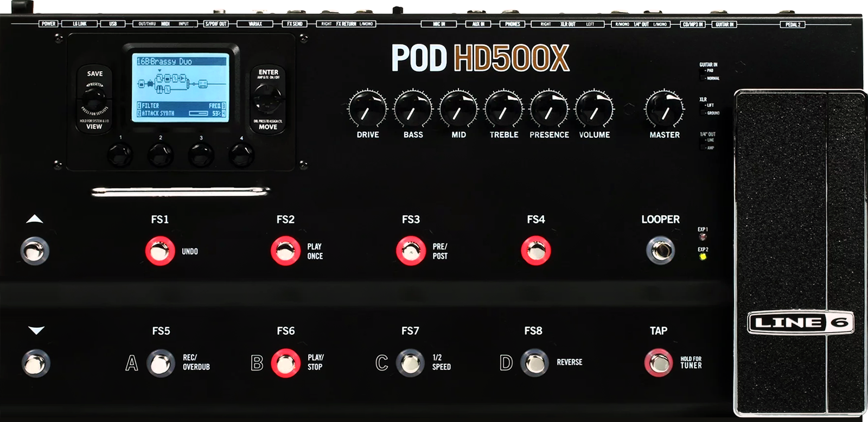Click the PHONES jack label
868x422 pixels.
pyautogui.click(x=512, y=24)
